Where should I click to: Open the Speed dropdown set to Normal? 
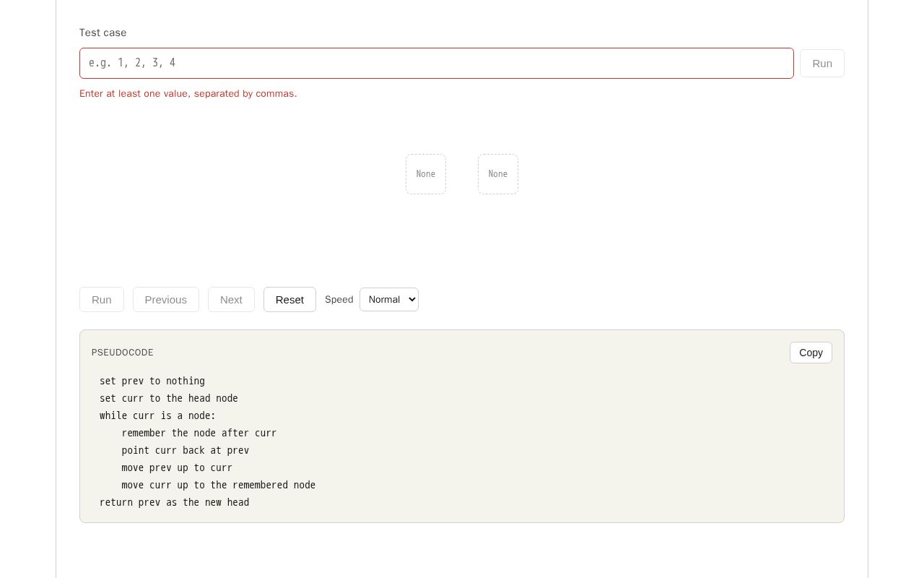[x=389, y=299]
